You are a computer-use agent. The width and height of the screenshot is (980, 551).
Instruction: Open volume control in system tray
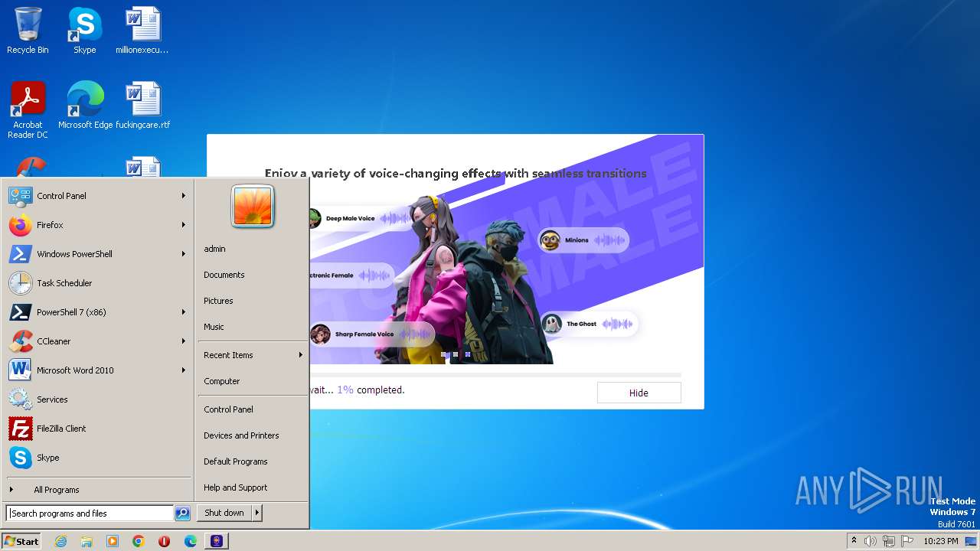point(871,541)
